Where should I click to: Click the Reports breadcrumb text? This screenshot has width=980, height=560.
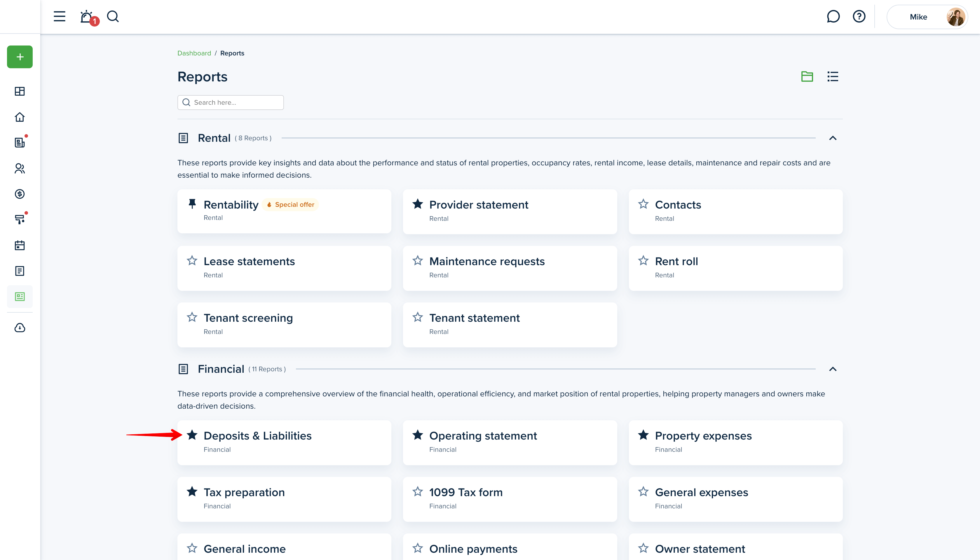point(232,53)
